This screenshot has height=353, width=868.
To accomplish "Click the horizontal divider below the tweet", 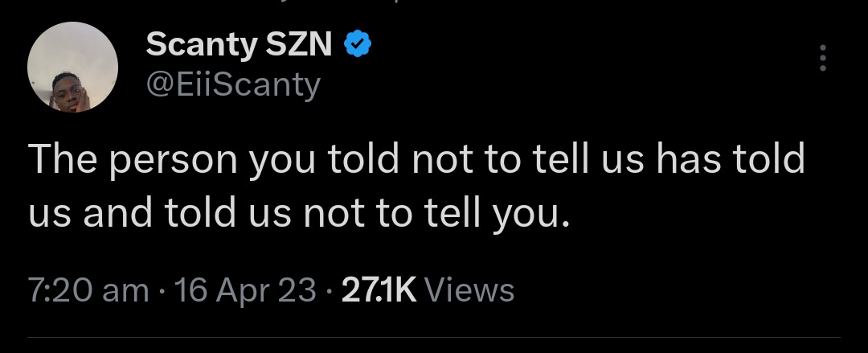I will [434, 337].
